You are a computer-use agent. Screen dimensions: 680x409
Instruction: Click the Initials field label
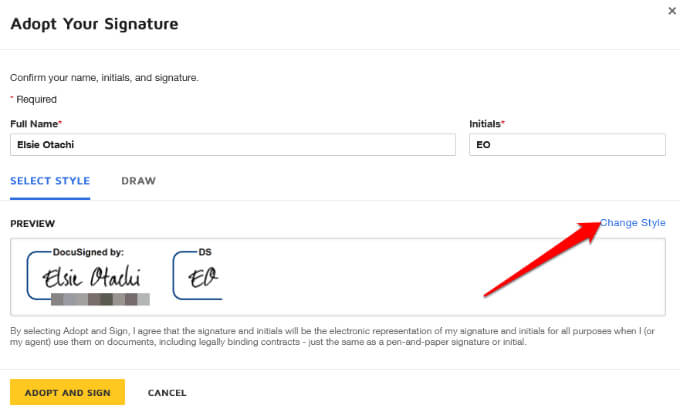pyautogui.click(x=487, y=124)
